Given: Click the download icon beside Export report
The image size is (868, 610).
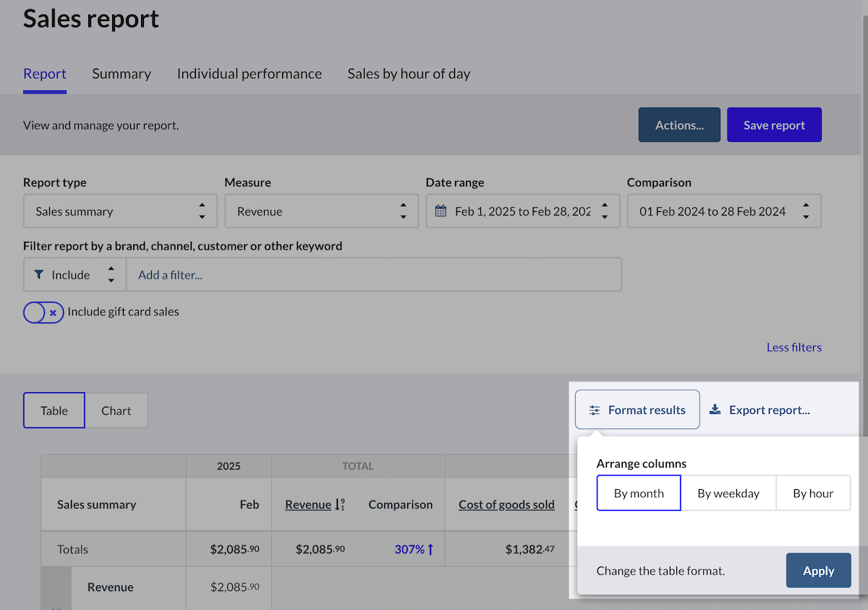Looking at the screenshot, I should [x=715, y=410].
